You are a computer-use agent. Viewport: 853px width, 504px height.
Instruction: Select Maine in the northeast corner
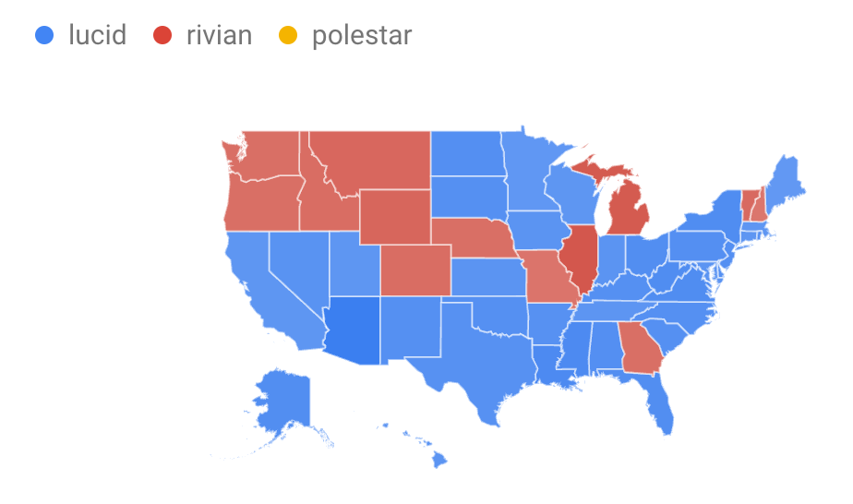784,185
